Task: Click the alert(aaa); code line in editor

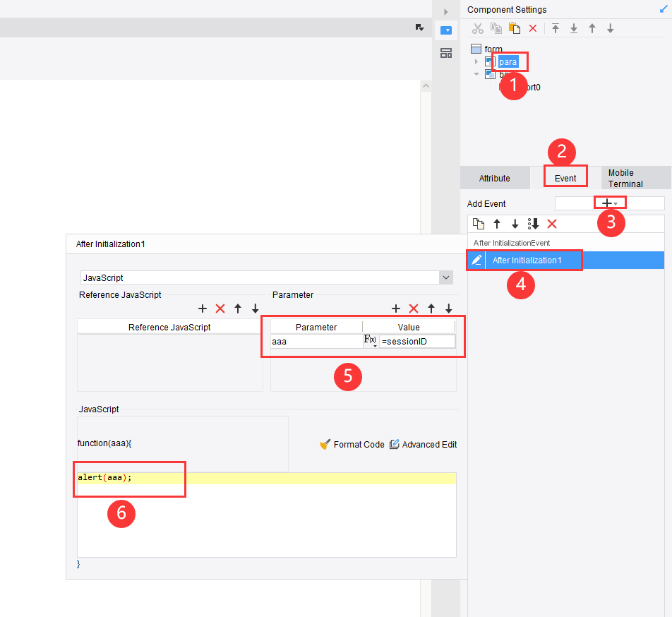Action: click(x=267, y=478)
